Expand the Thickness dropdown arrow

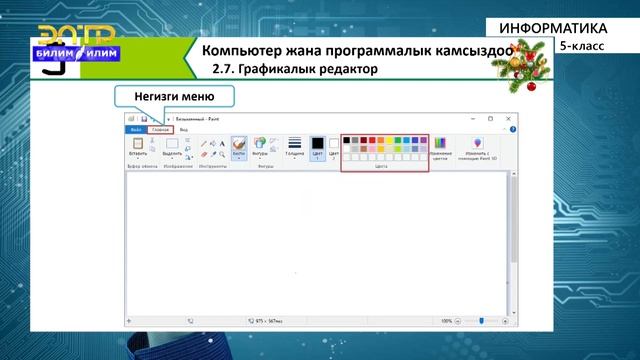(294, 158)
